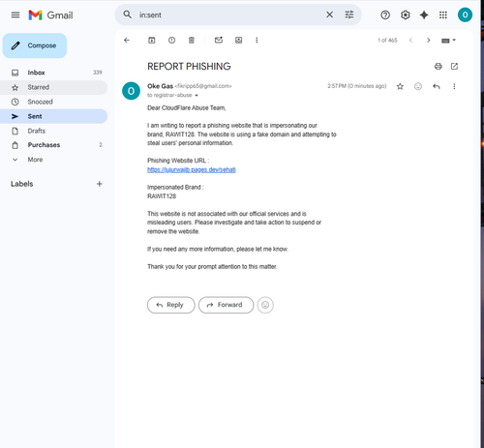484x448 pixels.
Task: Open the Purchases category
Action: click(x=53, y=145)
